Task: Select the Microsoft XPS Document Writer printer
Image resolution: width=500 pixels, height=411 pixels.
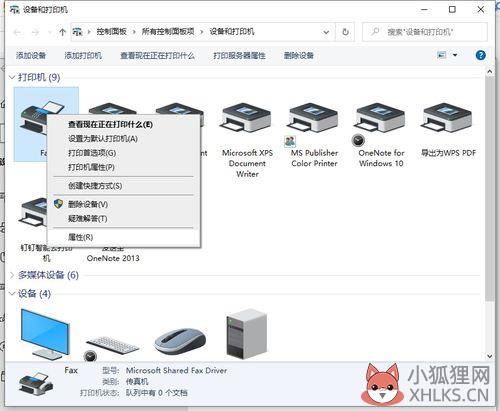Action: 247,140
